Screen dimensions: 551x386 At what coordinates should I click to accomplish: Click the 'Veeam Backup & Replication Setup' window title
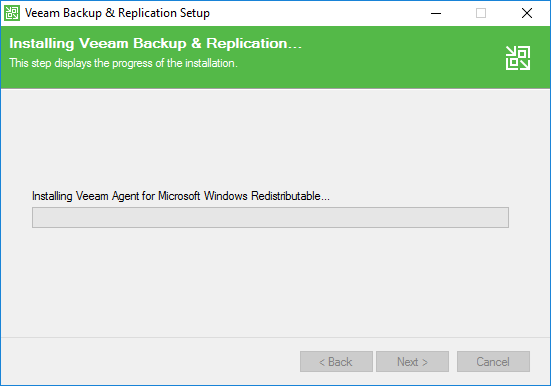(x=117, y=13)
